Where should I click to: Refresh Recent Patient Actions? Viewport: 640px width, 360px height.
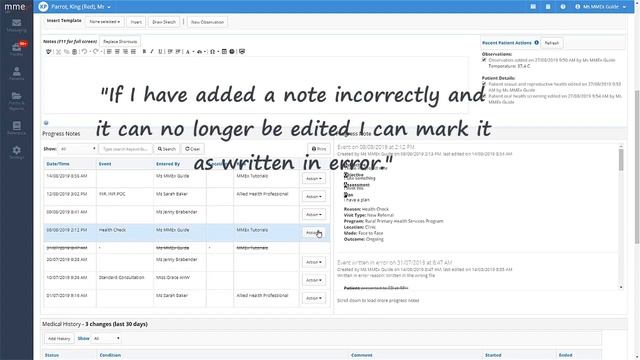tap(552, 43)
